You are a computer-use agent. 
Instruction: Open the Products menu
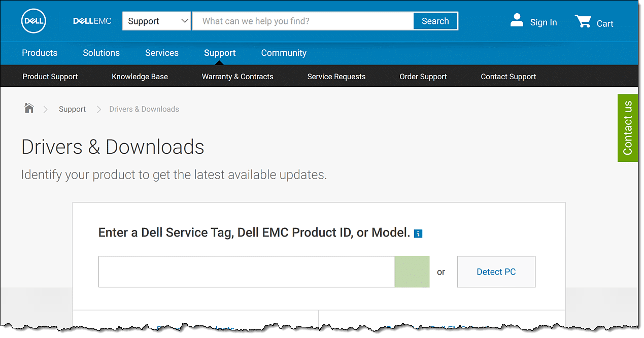(x=40, y=53)
